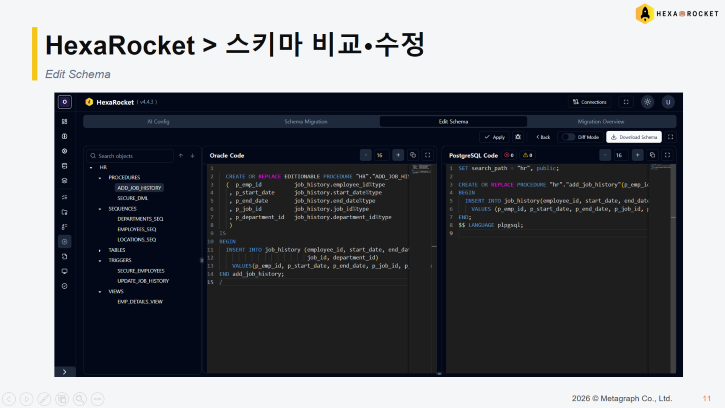
Task: Click the HexaRocket hexagon logo in app header
Action: pyautogui.click(x=89, y=102)
